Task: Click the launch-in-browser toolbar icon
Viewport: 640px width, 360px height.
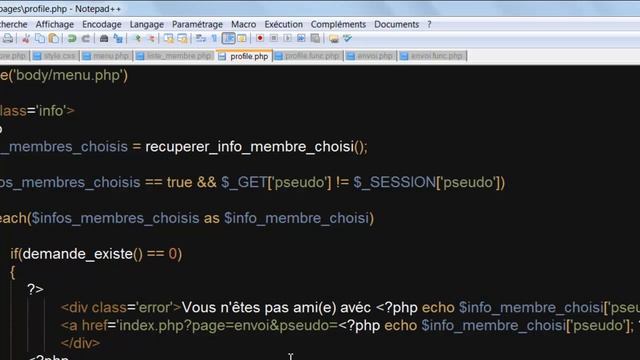Action: point(334,38)
